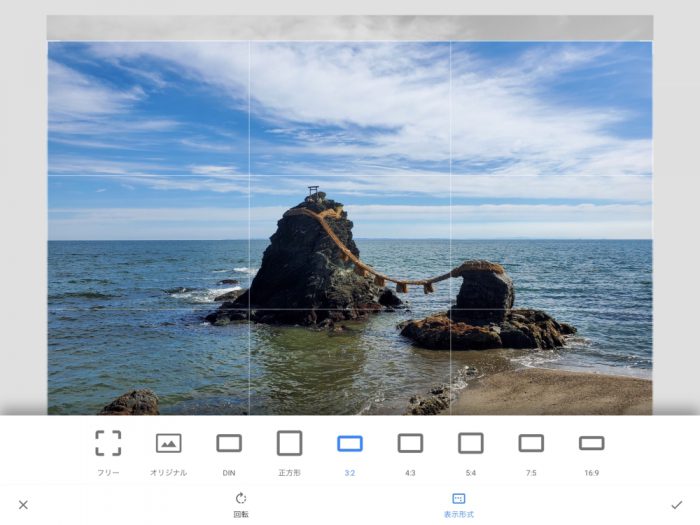Click the フリー label text

click(108, 473)
